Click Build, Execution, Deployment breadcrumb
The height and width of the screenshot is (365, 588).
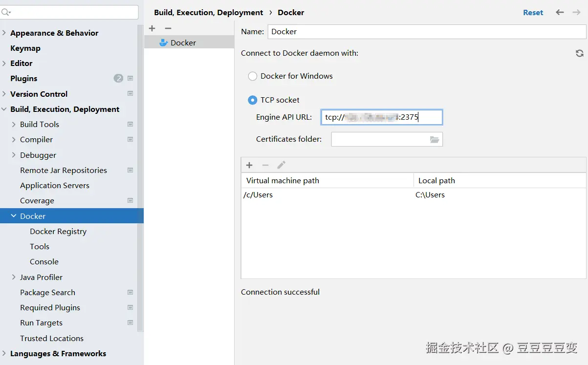(x=209, y=13)
